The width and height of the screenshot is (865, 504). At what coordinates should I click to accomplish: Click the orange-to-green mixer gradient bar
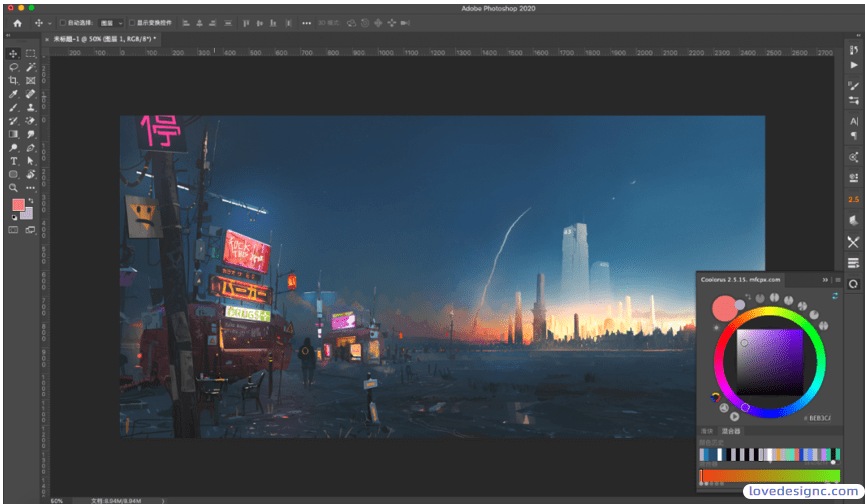coord(770,475)
